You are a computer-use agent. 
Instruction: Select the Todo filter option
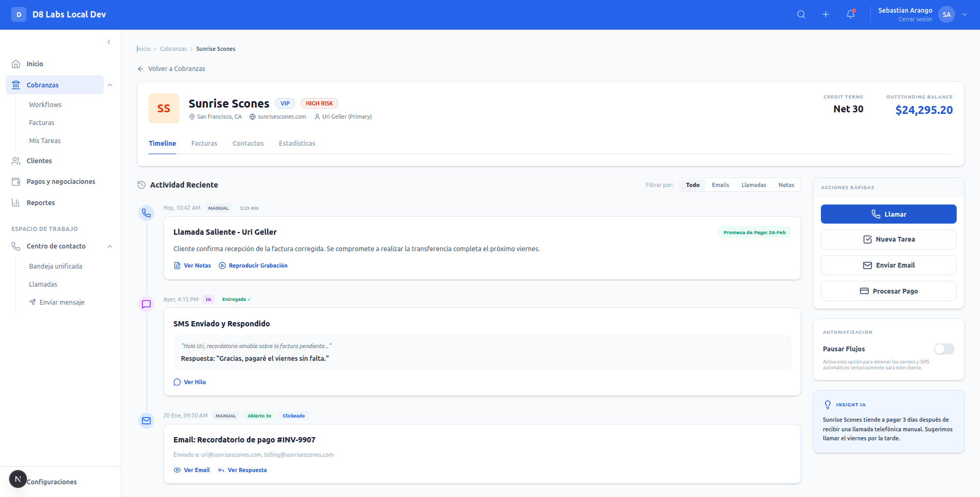(x=692, y=184)
